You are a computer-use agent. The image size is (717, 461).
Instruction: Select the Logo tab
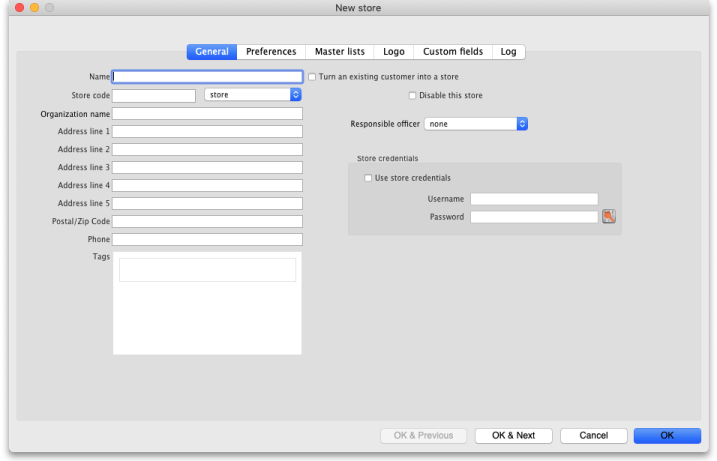click(x=394, y=52)
